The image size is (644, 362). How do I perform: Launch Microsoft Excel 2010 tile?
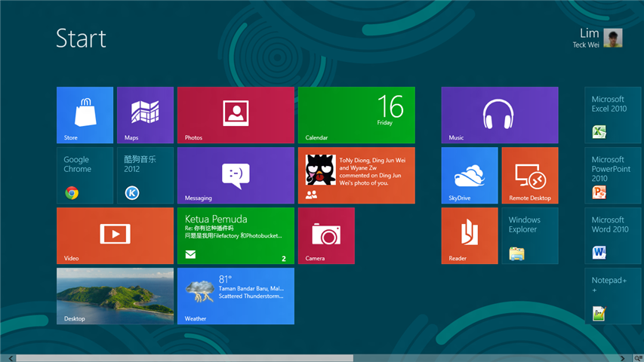pos(613,115)
